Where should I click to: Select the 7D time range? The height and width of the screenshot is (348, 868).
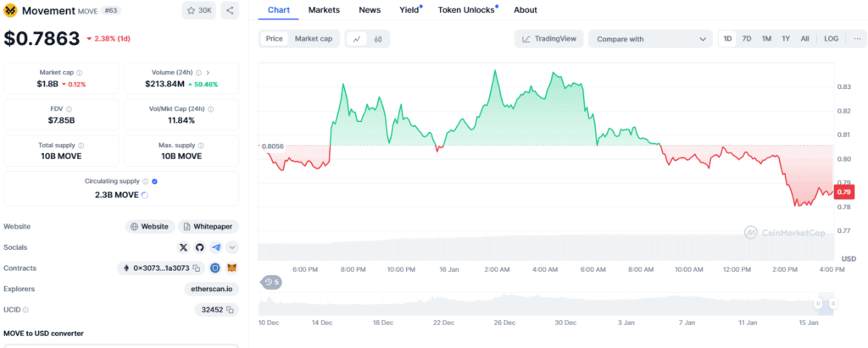click(x=747, y=39)
